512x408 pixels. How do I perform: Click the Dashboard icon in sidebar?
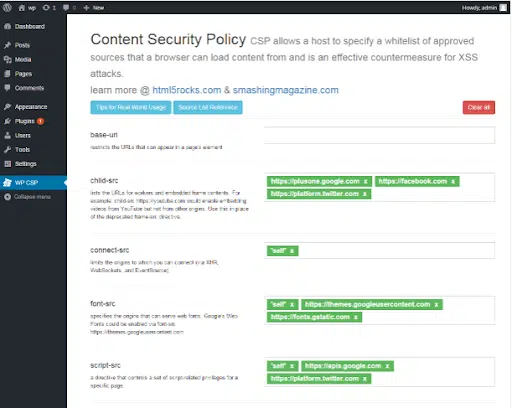tap(7, 26)
